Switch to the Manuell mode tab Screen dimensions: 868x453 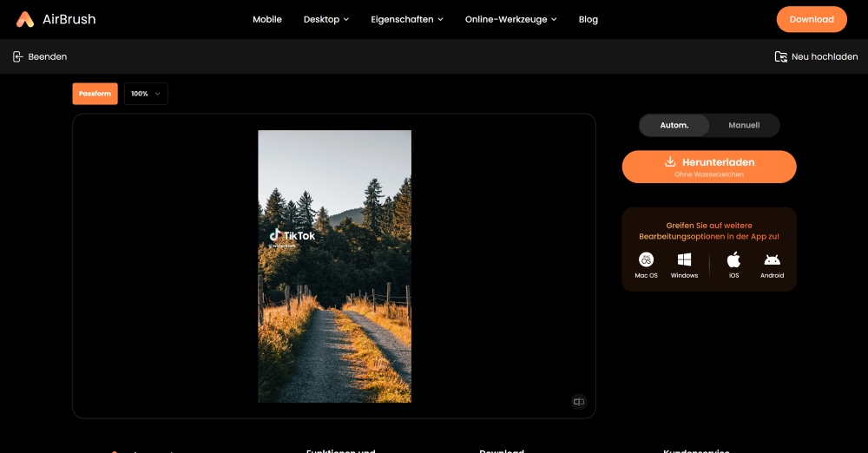tap(744, 125)
